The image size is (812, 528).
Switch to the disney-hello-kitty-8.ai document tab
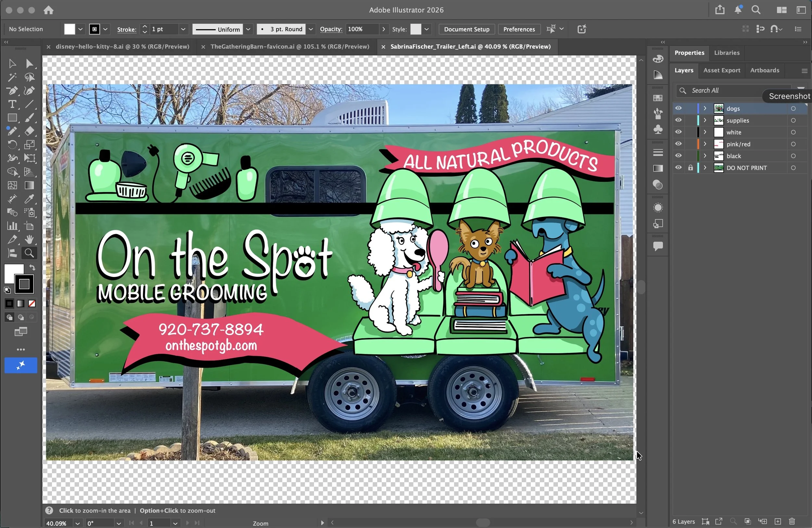click(122, 47)
